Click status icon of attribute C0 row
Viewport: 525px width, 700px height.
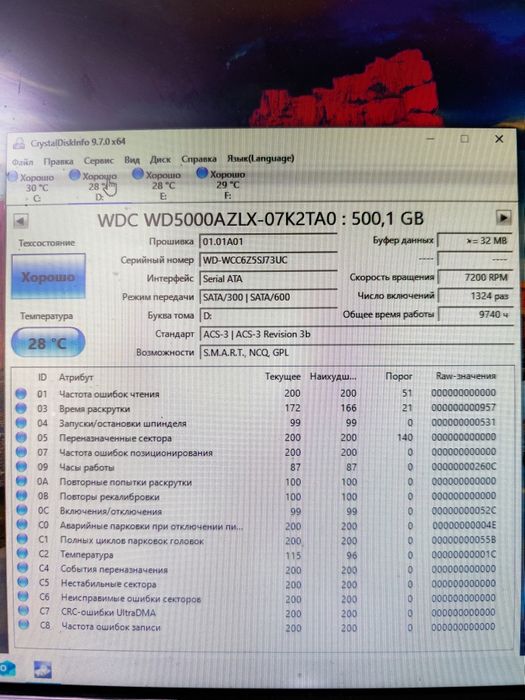[x=22, y=525]
